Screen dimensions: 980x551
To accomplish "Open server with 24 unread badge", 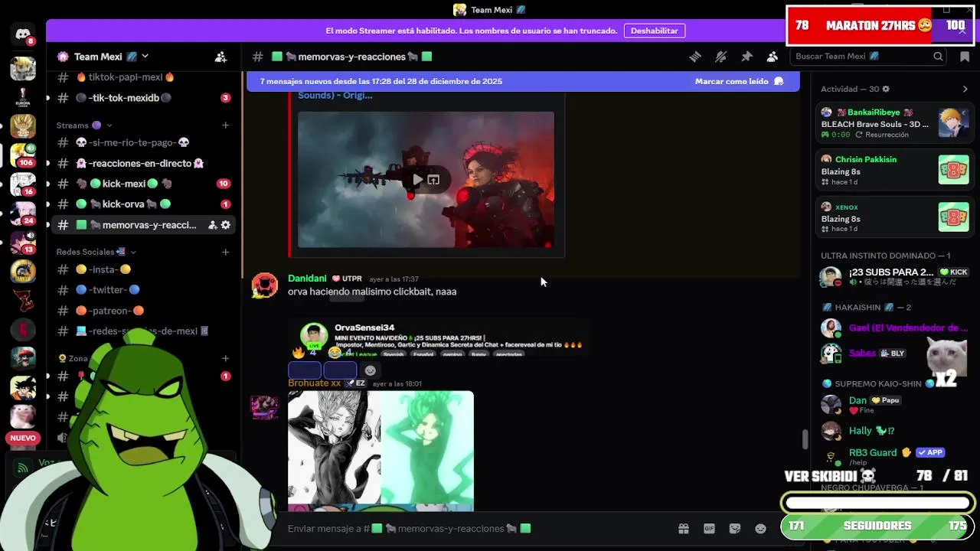I will 23,214.
